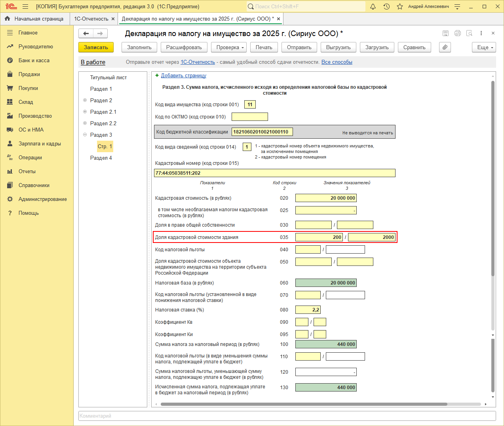
Task: Click the save diskette icon in header
Action: pos(445,33)
